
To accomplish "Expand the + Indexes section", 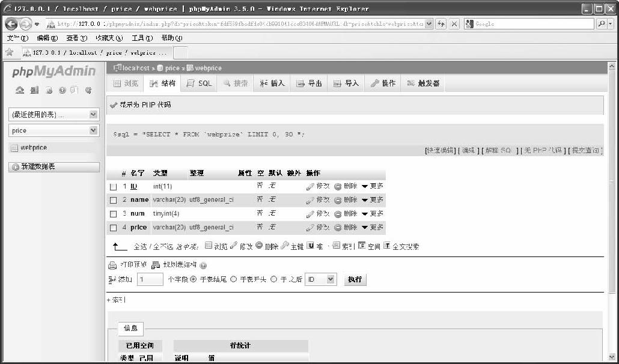I will [x=116, y=300].
